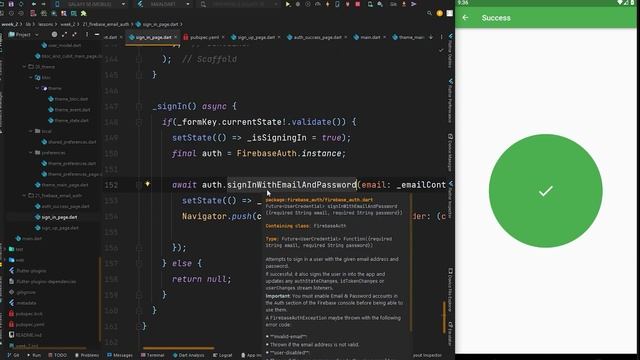The width and height of the screenshot is (640, 360).
Task: Close the sign_in_page.dart tab
Action: 176,37
